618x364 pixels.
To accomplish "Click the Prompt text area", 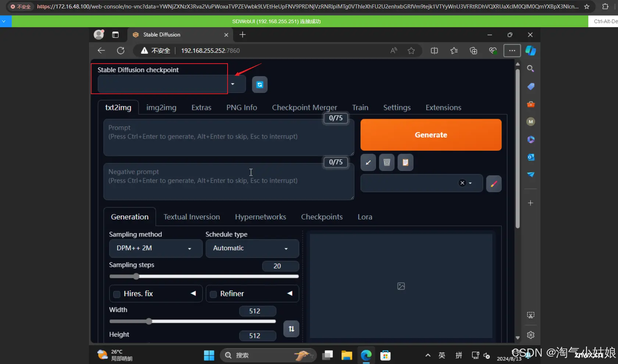I will point(229,138).
